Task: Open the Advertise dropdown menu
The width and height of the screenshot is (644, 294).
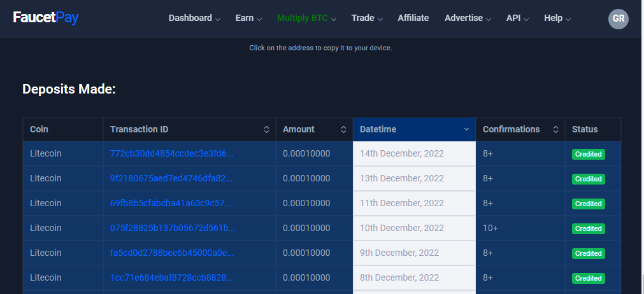Action: (x=468, y=18)
